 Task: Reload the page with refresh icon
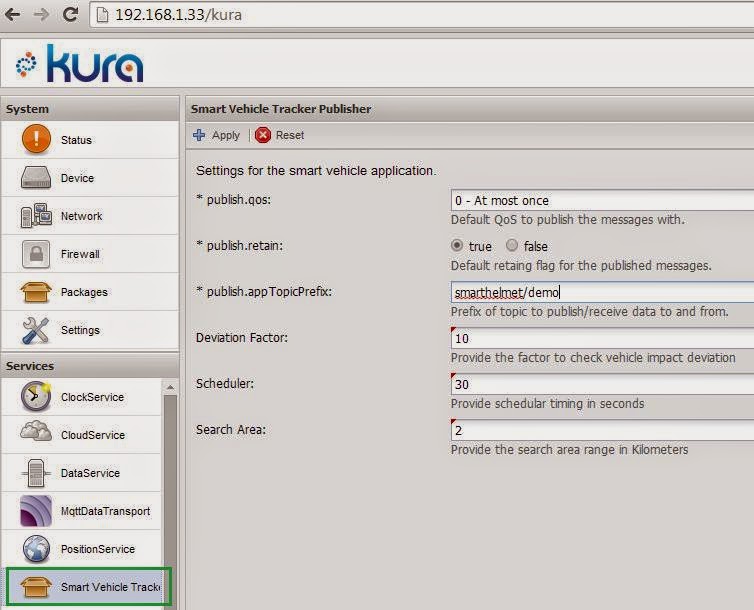[x=71, y=14]
